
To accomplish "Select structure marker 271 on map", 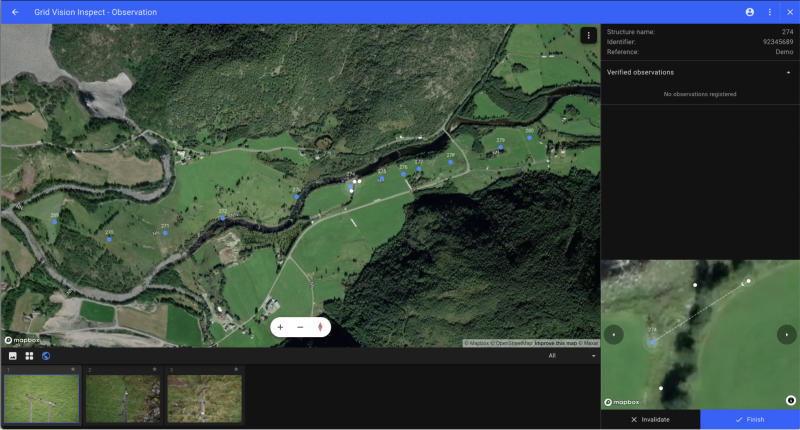I will click(x=165, y=233).
